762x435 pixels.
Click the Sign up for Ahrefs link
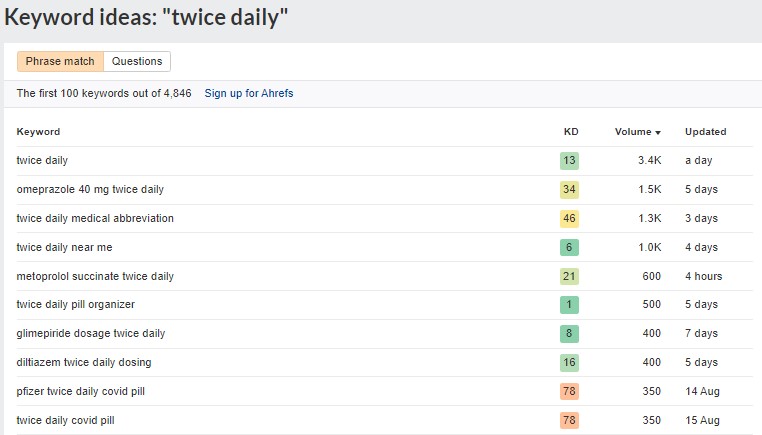click(249, 93)
